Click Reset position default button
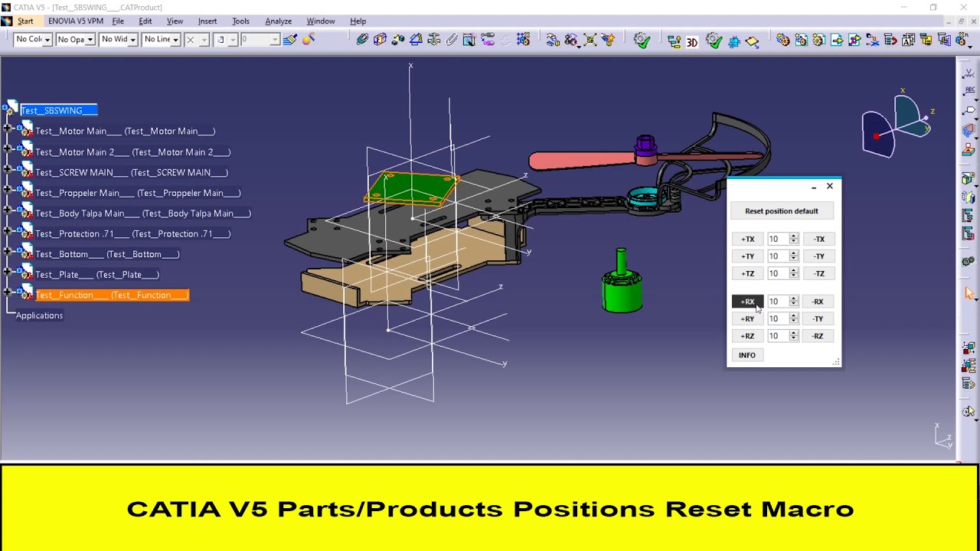The height and width of the screenshot is (551, 980). pos(782,211)
